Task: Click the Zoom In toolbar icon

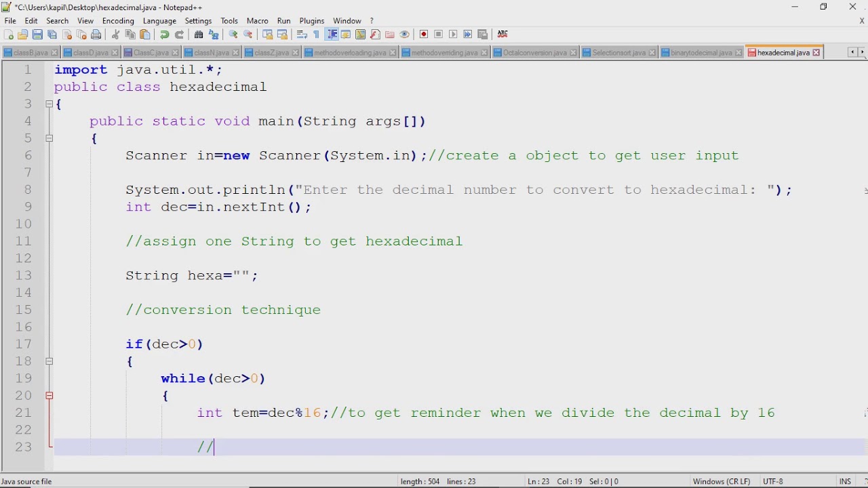Action: coord(233,35)
